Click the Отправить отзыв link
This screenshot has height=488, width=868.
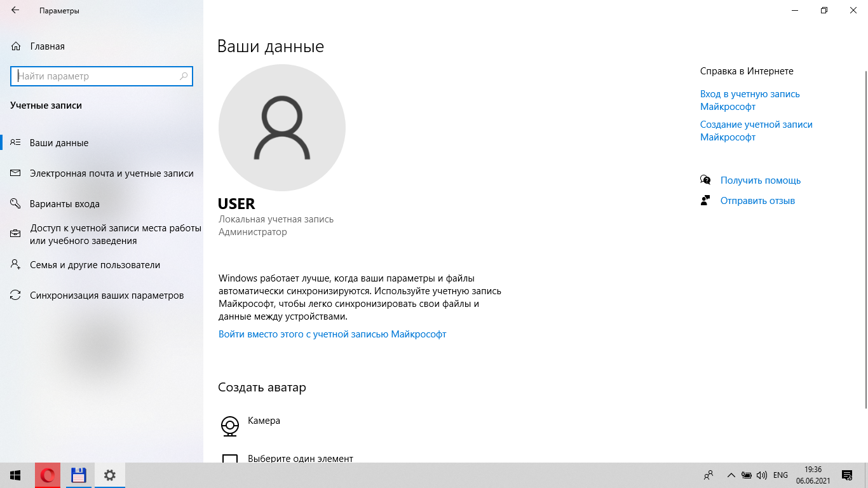[x=757, y=201]
